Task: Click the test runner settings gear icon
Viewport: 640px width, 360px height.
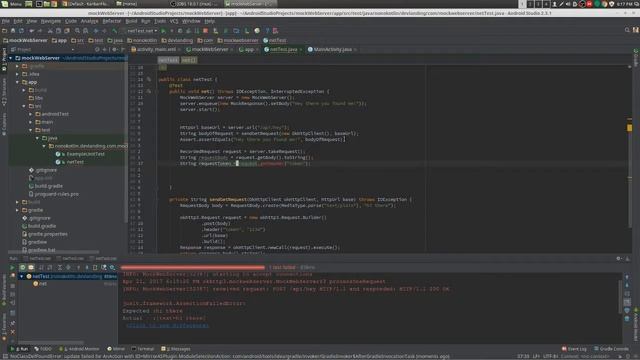Action: [x=112, y=267]
